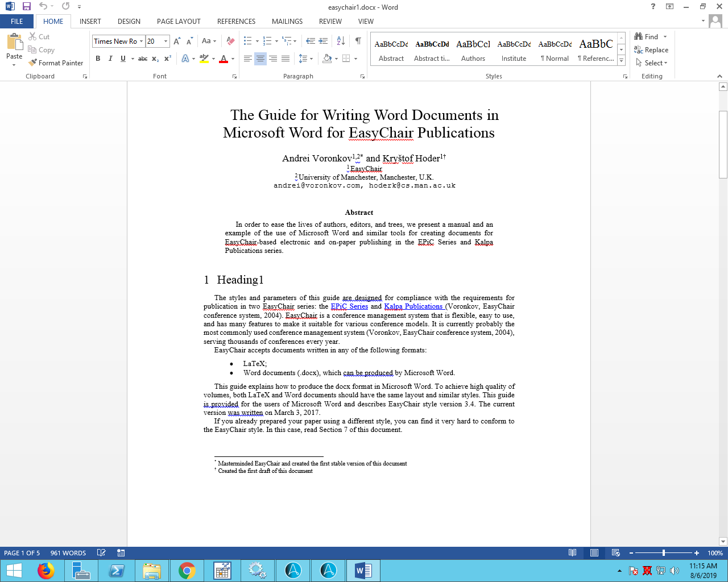Click the Sort paragraph icon
The image size is (728, 582).
pos(341,41)
